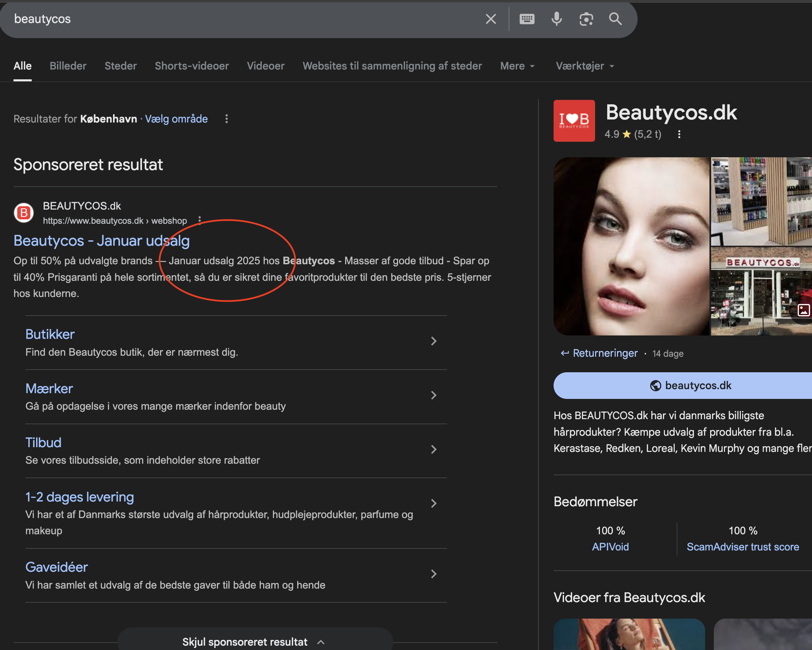Click into the beautycos search field

(x=241, y=19)
